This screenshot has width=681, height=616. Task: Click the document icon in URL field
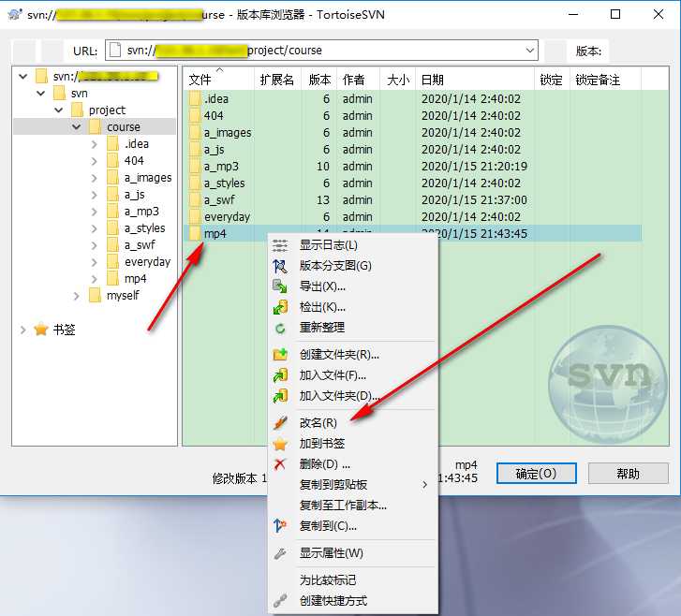pyautogui.click(x=115, y=50)
